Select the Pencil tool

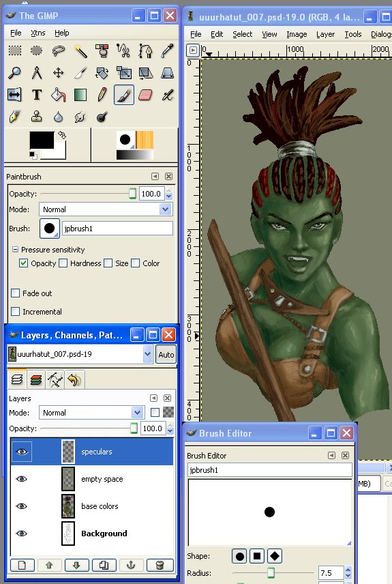coord(102,95)
